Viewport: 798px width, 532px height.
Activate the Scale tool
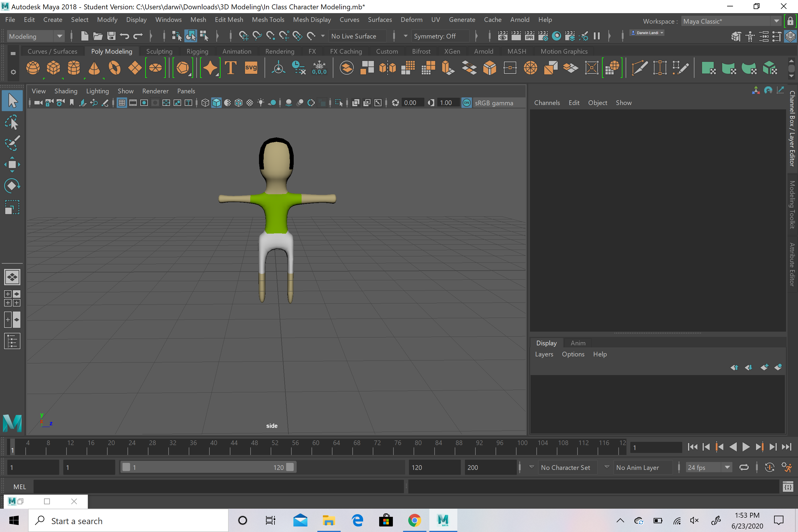tap(12, 207)
